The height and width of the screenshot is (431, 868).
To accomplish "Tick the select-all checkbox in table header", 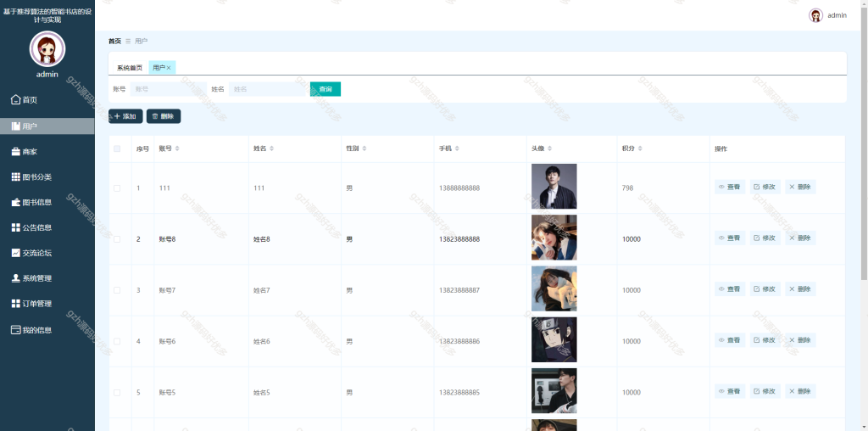I will (x=117, y=148).
